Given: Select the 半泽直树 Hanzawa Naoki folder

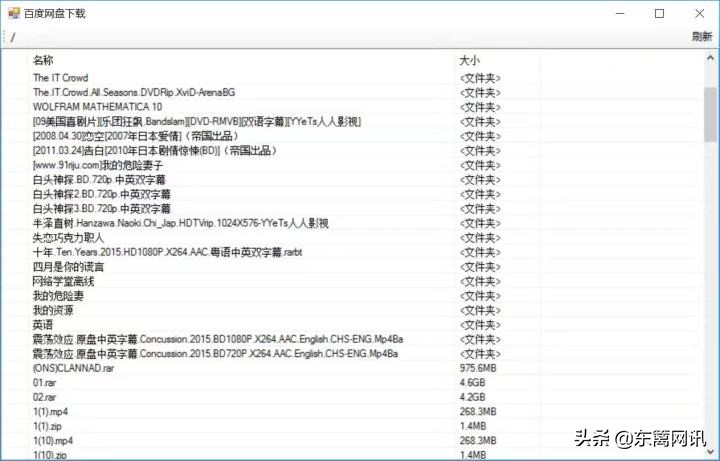Looking at the screenshot, I should 180,223.
